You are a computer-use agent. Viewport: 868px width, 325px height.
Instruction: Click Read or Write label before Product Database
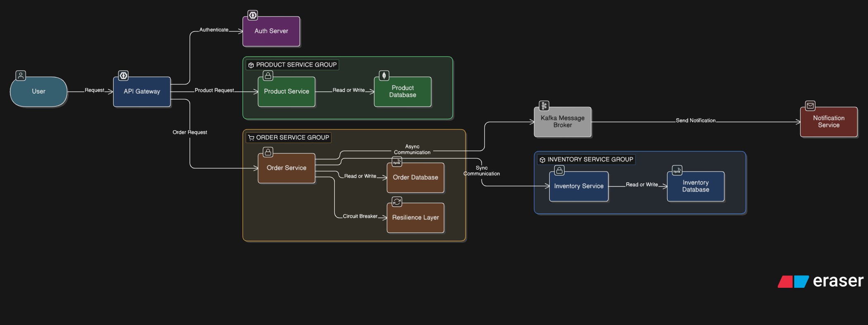point(349,90)
